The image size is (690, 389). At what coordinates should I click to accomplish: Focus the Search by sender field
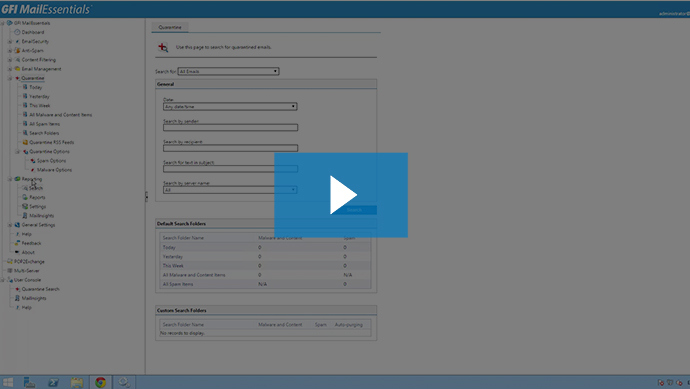230,128
